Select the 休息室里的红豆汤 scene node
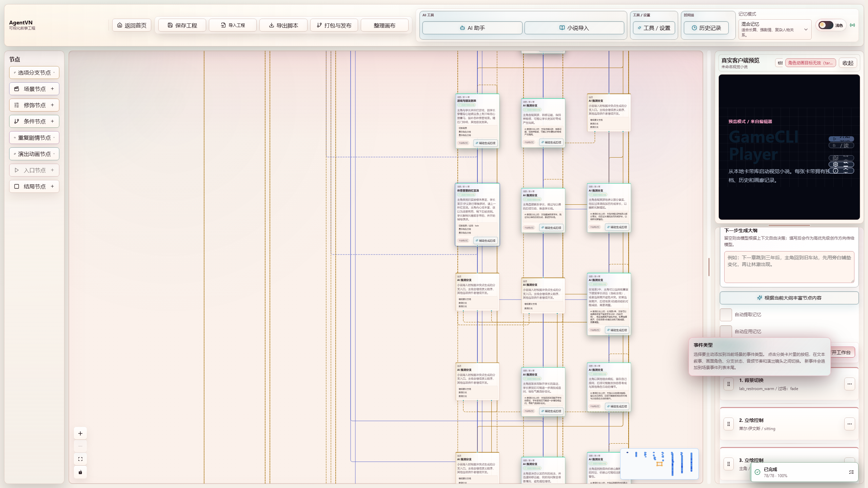Viewport: 868px width, 488px height. point(477,215)
